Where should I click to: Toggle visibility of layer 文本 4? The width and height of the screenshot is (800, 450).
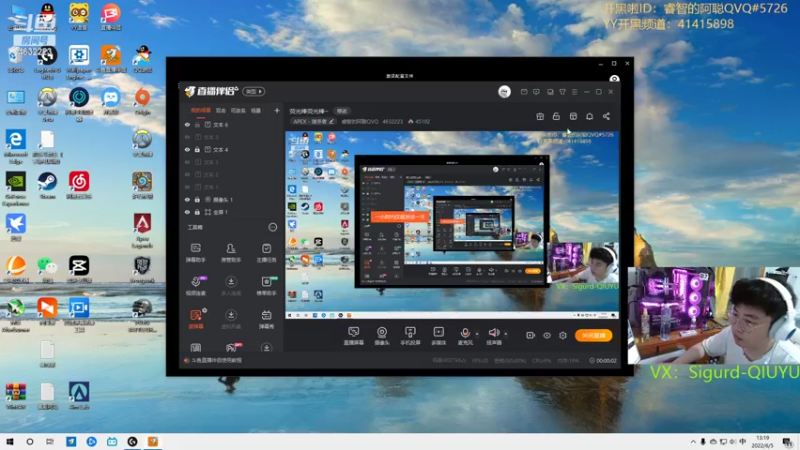pyautogui.click(x=187, y=149)
